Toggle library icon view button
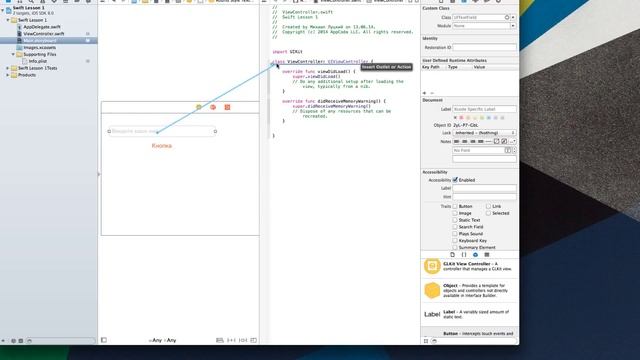640x360 pixels. point(426,341)
